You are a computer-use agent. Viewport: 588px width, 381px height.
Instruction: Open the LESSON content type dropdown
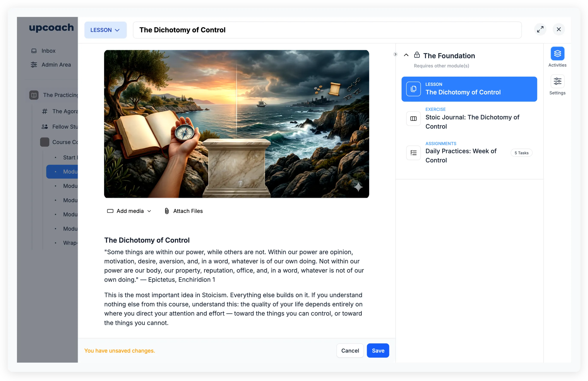tap(105, 30)
